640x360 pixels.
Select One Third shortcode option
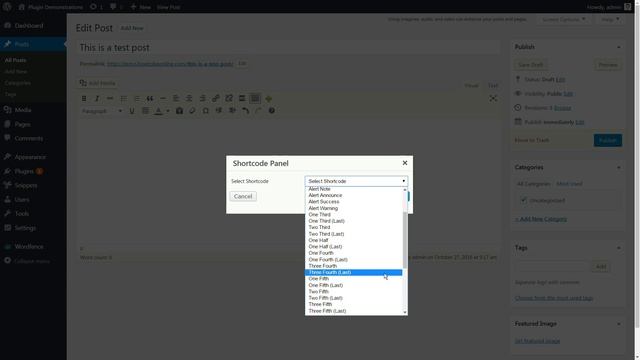pyautogui.click(x=353, y=214)
